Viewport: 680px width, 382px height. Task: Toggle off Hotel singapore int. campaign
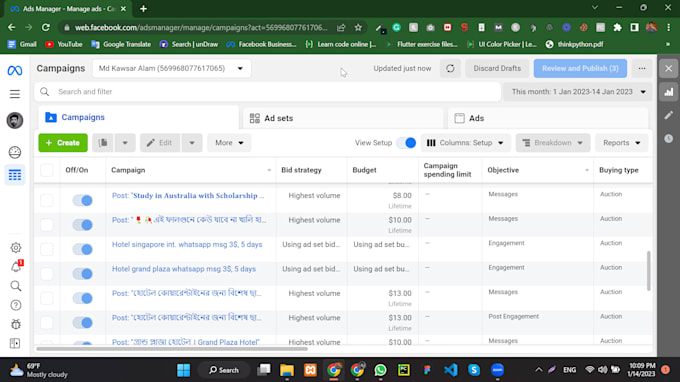[x=82, y=249]
